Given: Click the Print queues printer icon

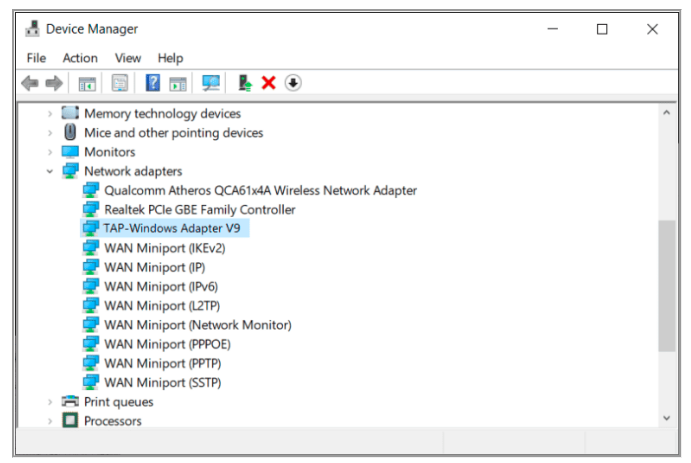Looking at the screenshot, I should click(x=70, y=401).
